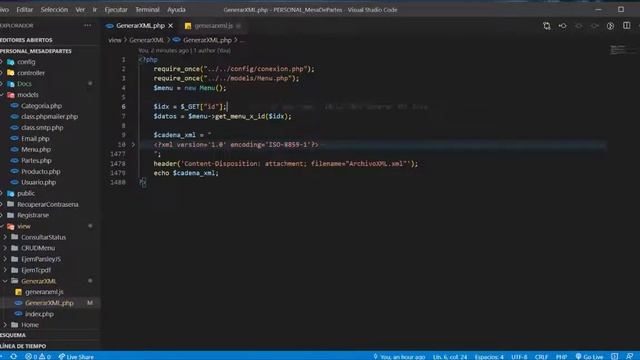
Task: Change the CRLF end-of-line setting
Action: click(x=541, y=356)
